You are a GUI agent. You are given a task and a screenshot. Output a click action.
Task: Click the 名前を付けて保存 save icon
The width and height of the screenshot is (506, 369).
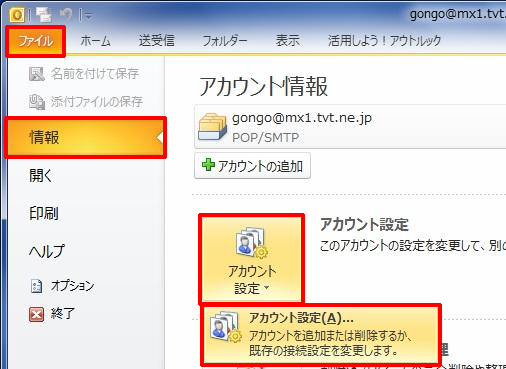[36, 74]
